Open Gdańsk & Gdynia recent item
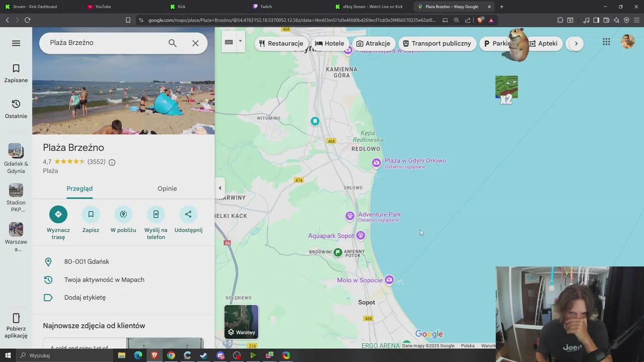This screenshot has height=362, width=644. 16,159
